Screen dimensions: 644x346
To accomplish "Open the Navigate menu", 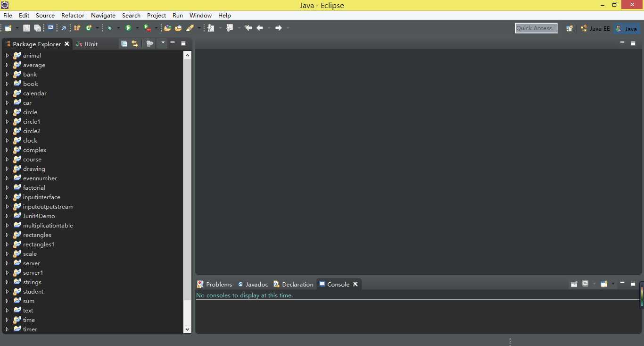I will coord(103,15).
